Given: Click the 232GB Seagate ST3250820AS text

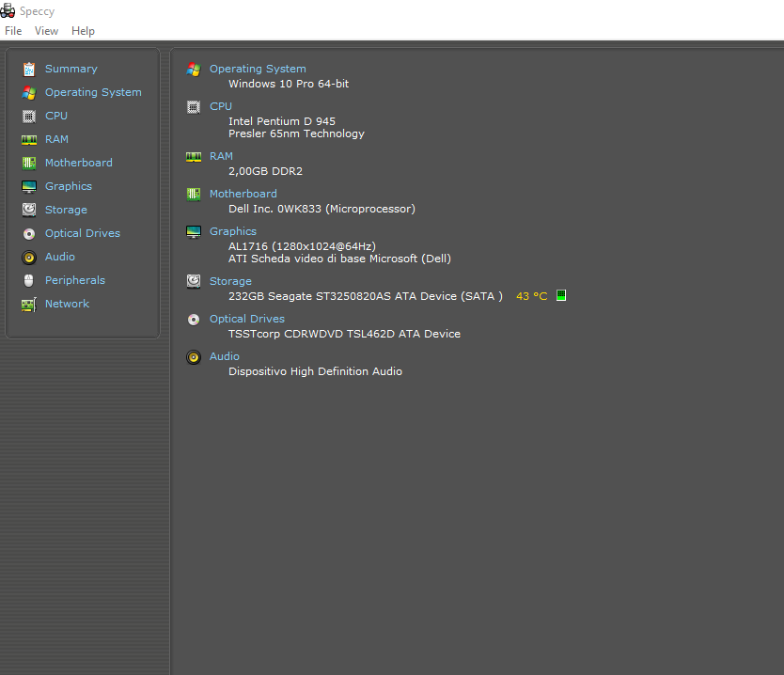Looking at the screenshot, I should pyautogui.click(x=366, y=296).
